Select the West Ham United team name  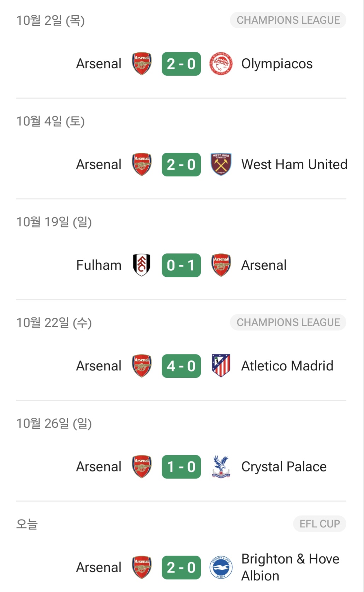(x=294, y=164)
